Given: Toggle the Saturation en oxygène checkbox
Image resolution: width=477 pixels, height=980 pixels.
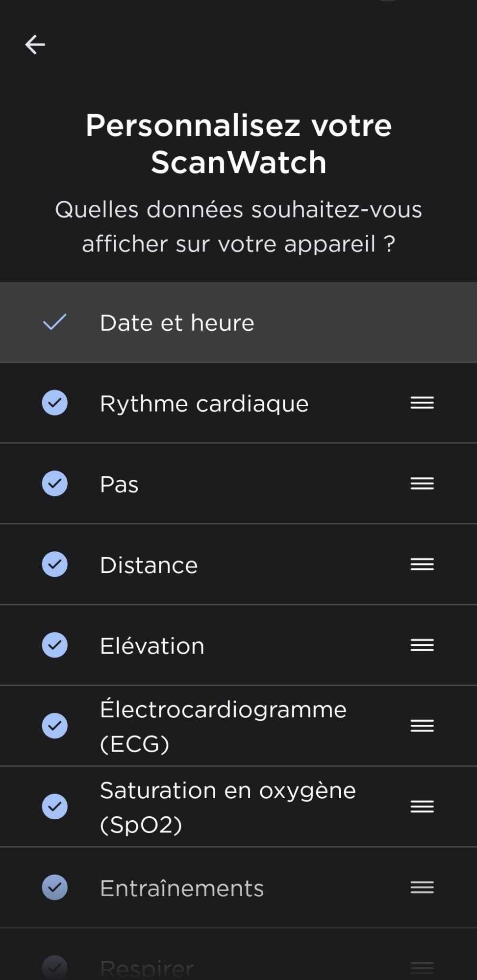Looking at the screenshot, I should (55, 807).
